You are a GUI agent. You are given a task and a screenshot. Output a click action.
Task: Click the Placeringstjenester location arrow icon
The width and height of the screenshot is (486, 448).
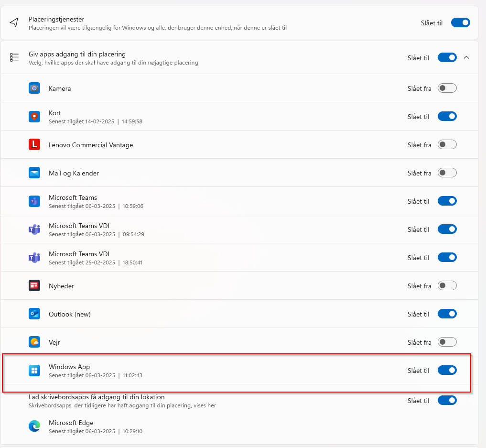pos(14,23)
